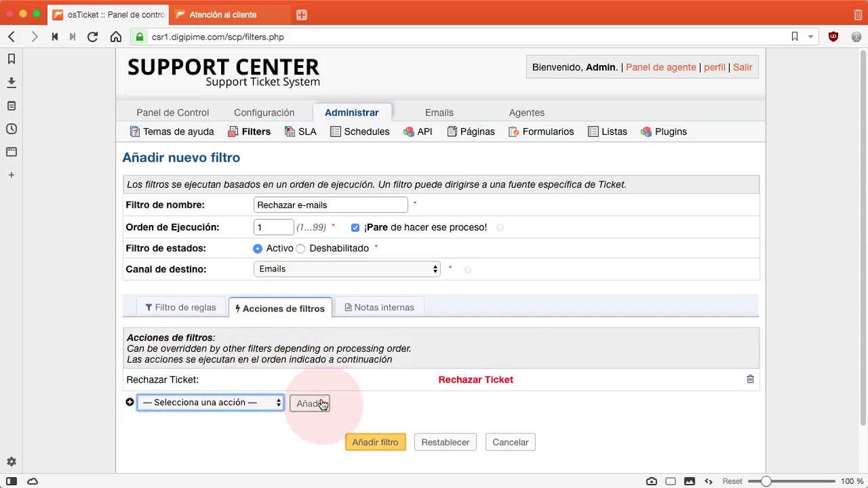Open the uBlock shield extension icon

(x=833, y=37)
